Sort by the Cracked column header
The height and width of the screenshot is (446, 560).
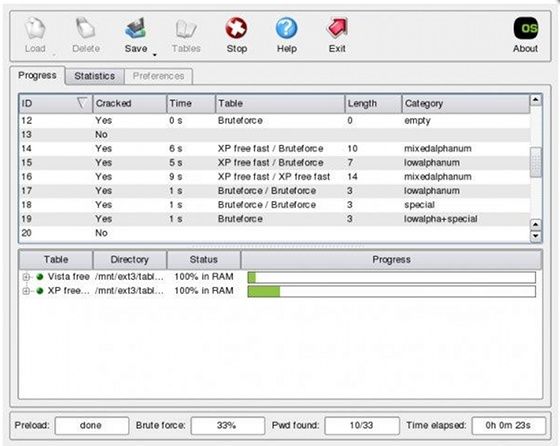pyautogui.click(x=130, y=104)
